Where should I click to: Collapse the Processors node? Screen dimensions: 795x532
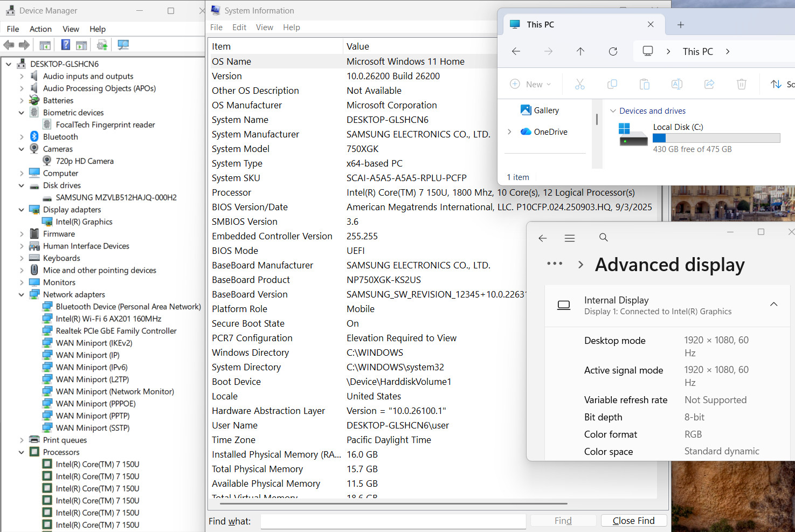22,452
